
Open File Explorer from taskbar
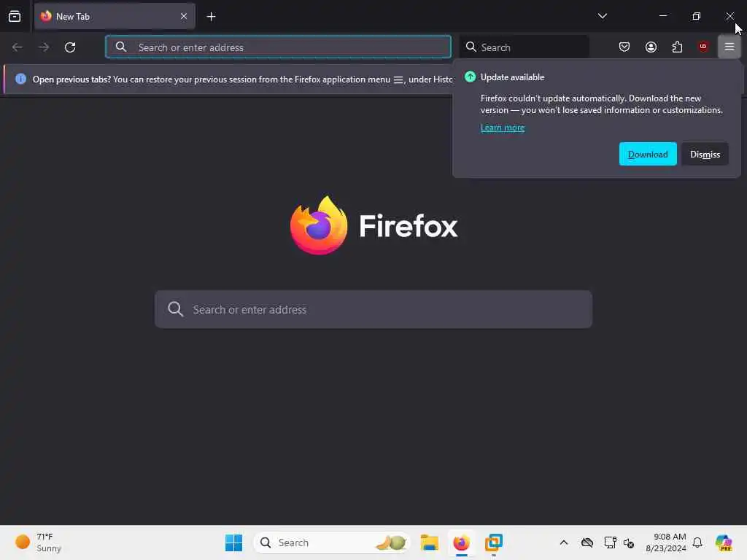tap(429, 542)
